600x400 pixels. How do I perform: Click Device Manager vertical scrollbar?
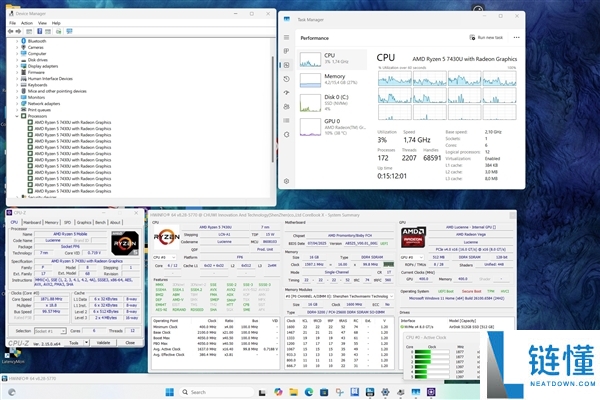(x=273, y=109)
